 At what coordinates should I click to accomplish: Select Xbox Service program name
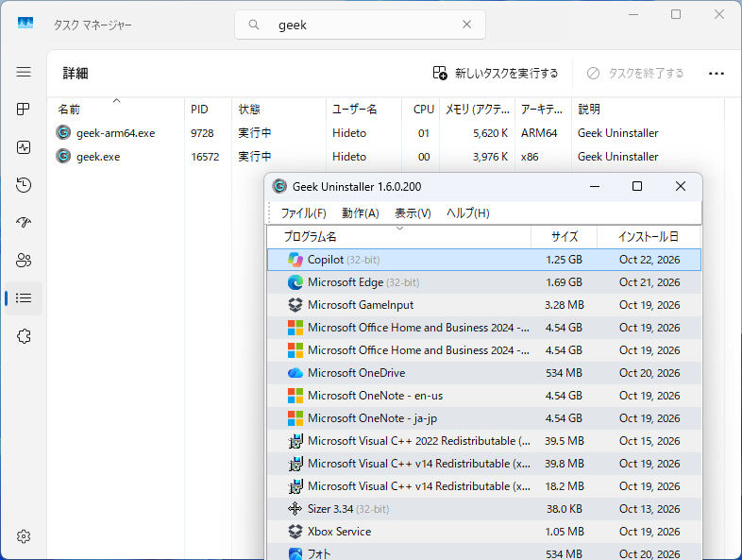point(339,532)
